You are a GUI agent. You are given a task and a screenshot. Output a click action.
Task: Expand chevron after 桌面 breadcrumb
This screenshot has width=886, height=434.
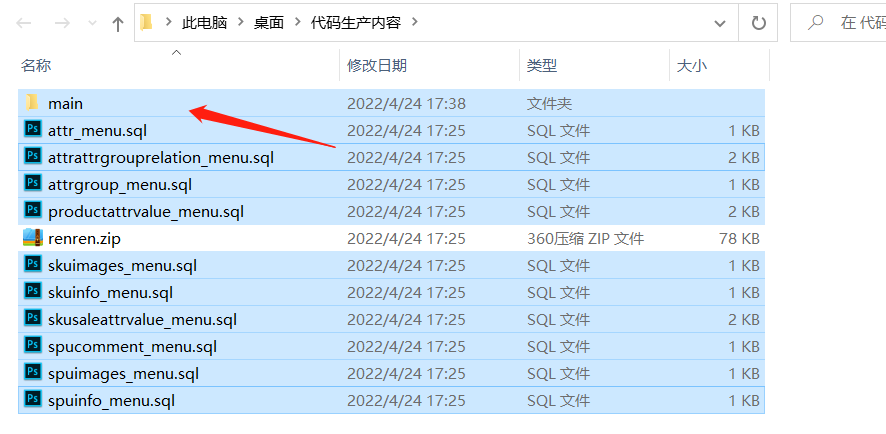pos(298,23)
